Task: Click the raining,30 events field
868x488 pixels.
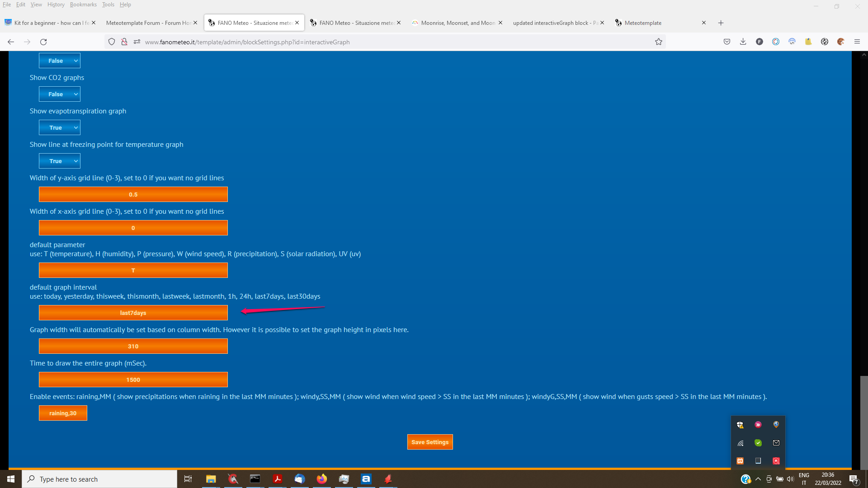Action: (x=63, y=413)
